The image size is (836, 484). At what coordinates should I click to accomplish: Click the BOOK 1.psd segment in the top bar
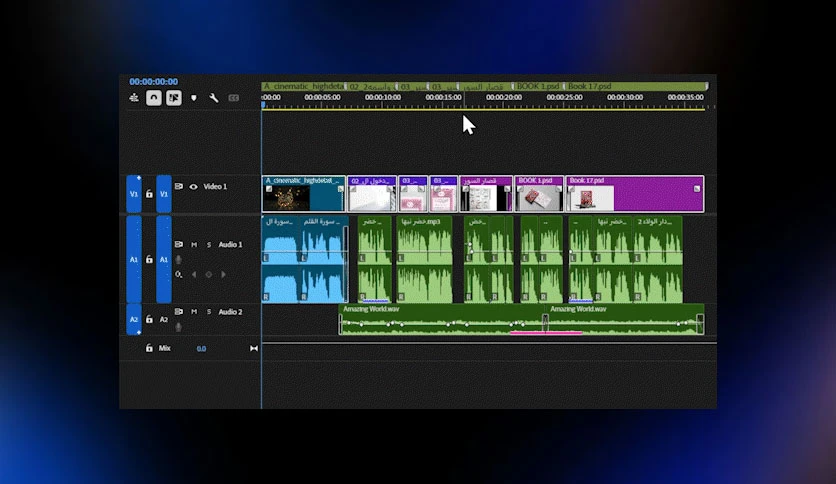538,86
